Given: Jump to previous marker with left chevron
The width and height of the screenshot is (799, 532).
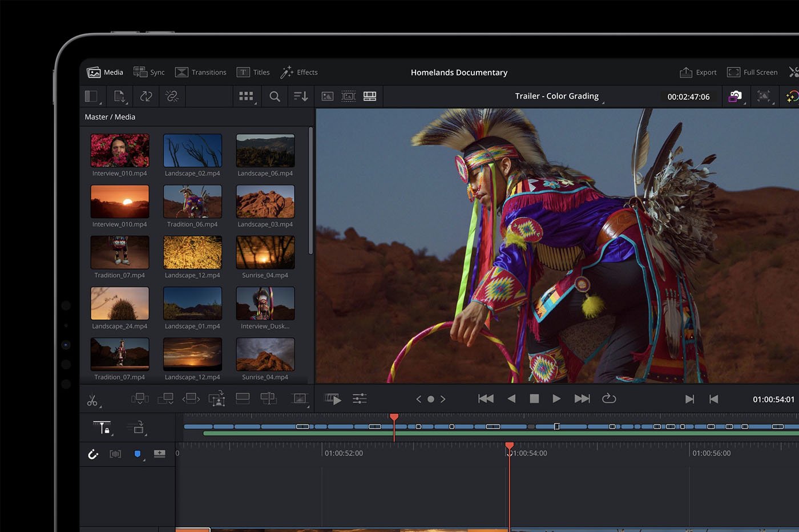Looking at the screenshot, I should click(x=418, y=399).
